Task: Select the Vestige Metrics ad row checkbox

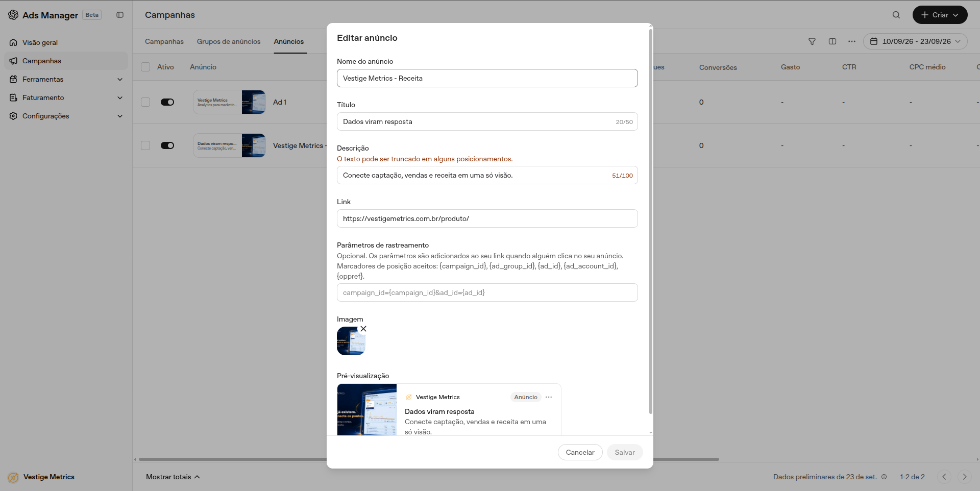Action: (x=145, y=145)
